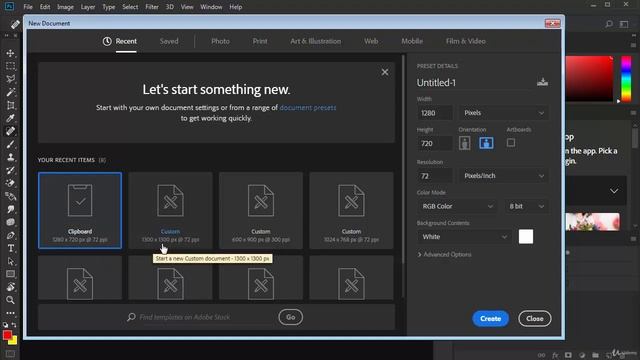
Task: Click the red foreground color swatch
Action: (x=7, y=335)
